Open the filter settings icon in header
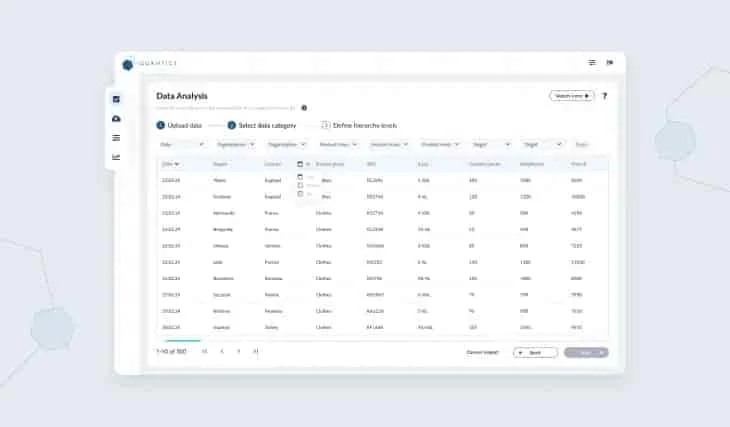This screenshot has height=427, width=730. (x=592, y=62)
